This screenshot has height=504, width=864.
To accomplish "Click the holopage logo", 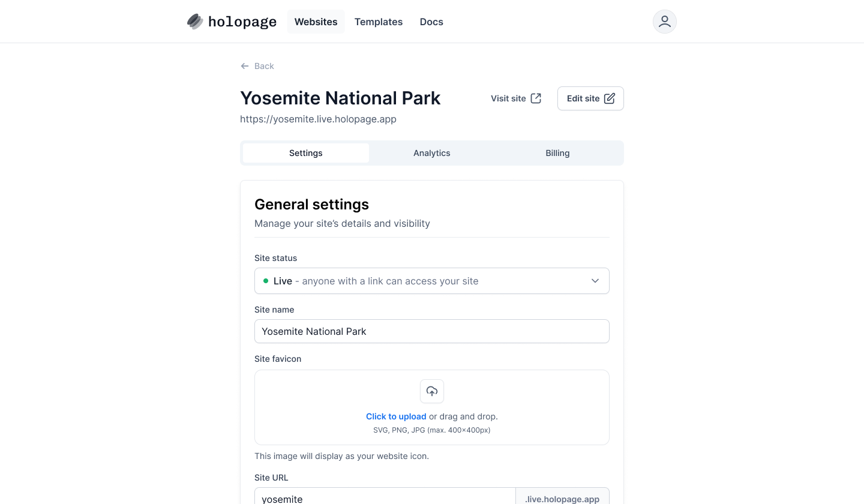I will click(x=232, y=21).
